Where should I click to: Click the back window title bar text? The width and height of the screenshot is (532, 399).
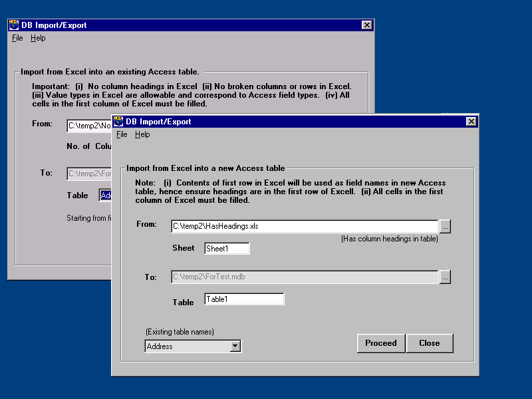point(54,25)
